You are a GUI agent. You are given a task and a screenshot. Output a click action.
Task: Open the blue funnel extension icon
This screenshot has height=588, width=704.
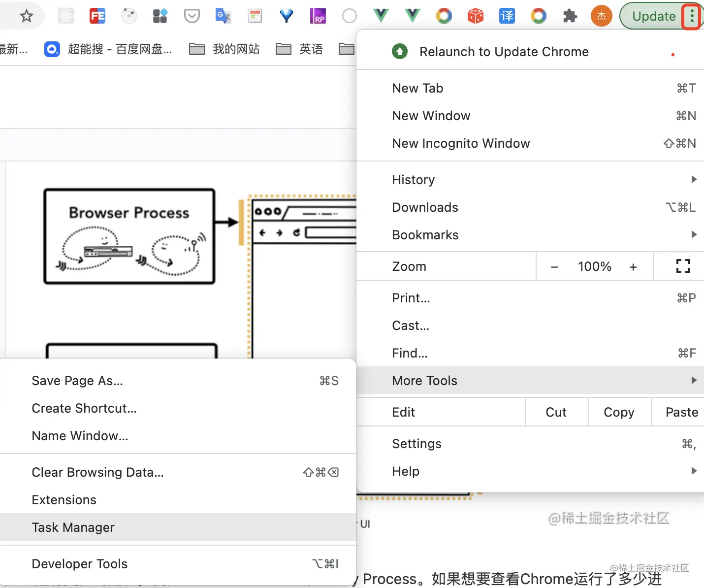pyautogui.click(x=287, y=16)
